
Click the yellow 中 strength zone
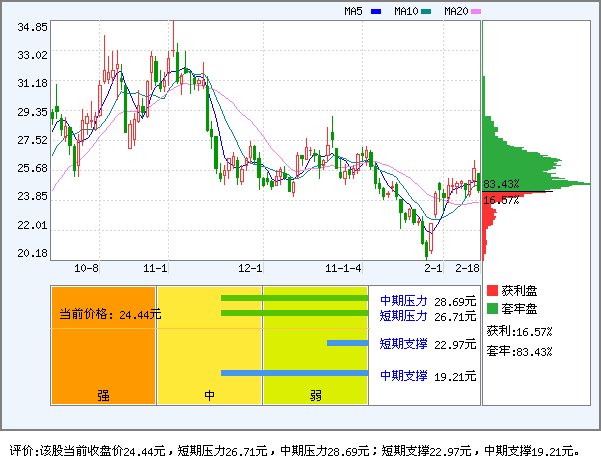coord(209,345)
